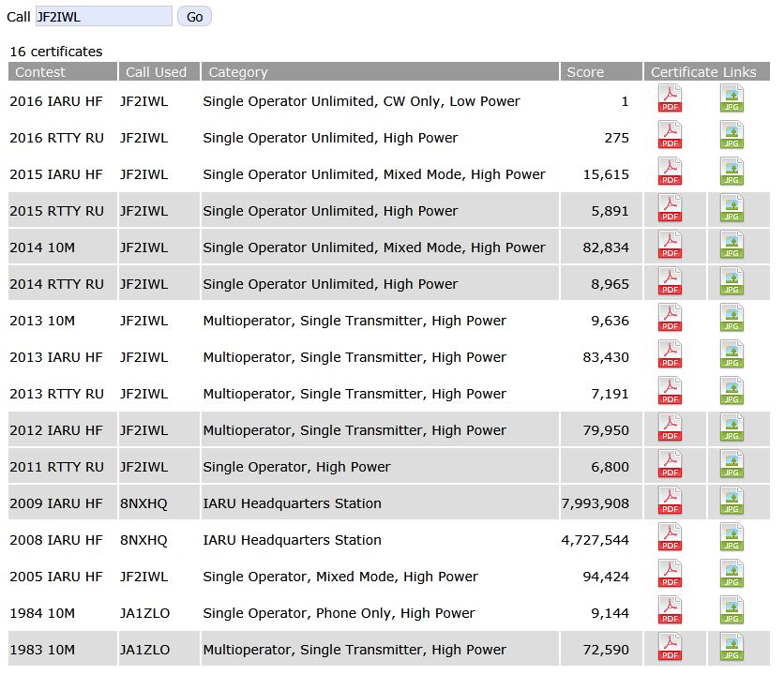Open PDF certificate for 2008 IARU HF
This screenshot has width=784, height=675.
tap(670, 537)
